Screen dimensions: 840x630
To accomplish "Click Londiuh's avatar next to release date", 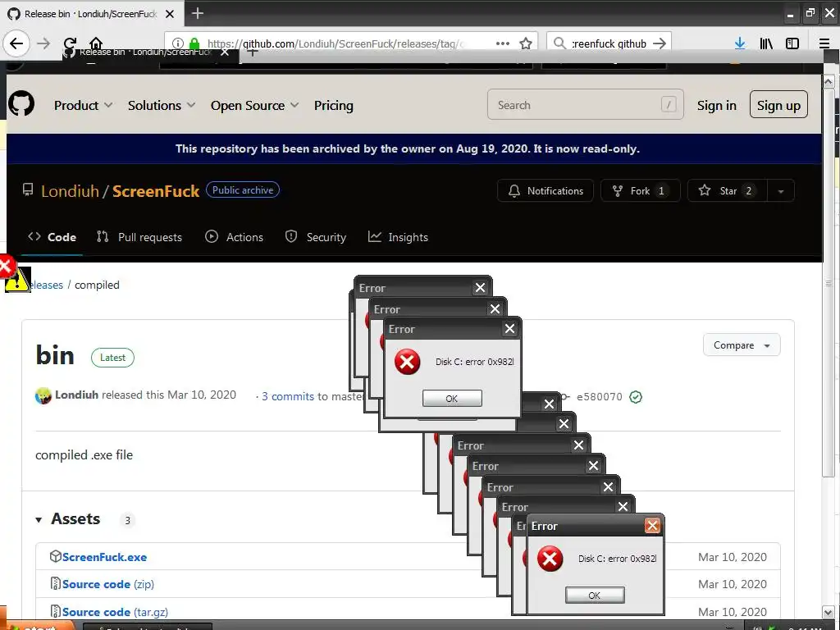I will point(43,396).
